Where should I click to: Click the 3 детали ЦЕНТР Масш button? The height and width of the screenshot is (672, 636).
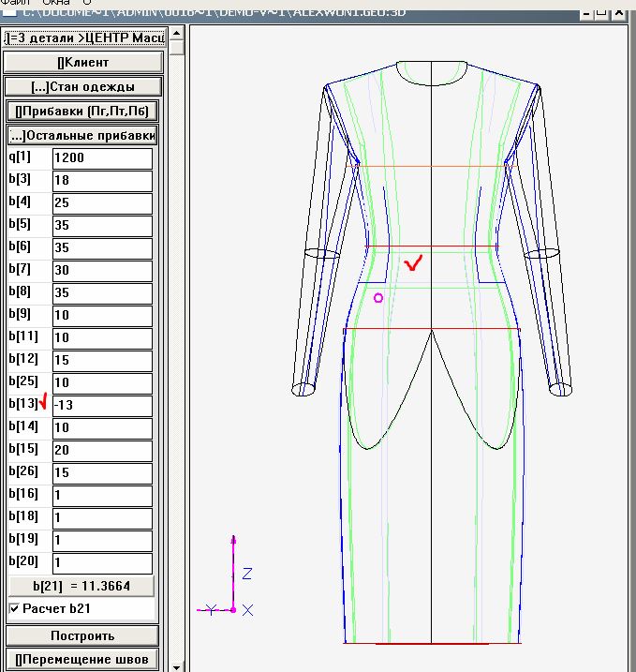[85, 37]
